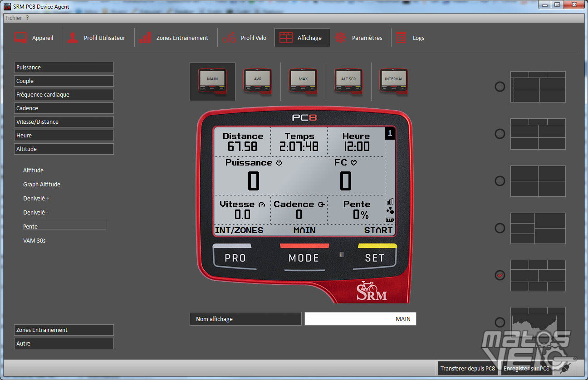Expand the Autre category
Screen dimensions: 588x380
click(x=64, y=343)
